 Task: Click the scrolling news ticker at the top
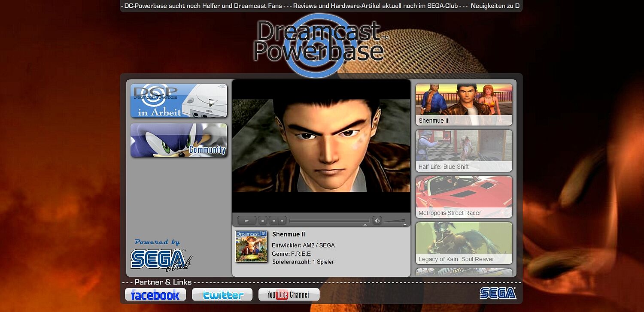click(321, 6)
